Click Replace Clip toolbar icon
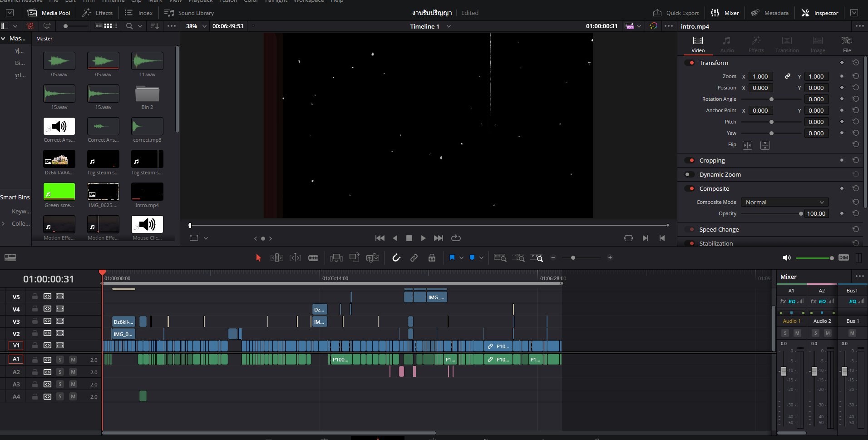The image size is (868, 440). 373,258
